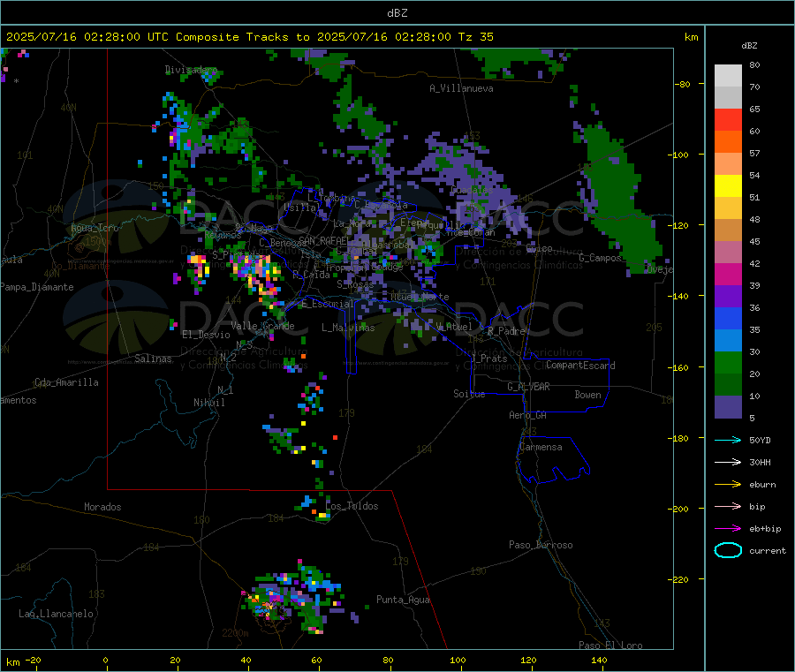Select the green 20 dBZ color swatch
The image size is (795, 672).
(728, 362)
